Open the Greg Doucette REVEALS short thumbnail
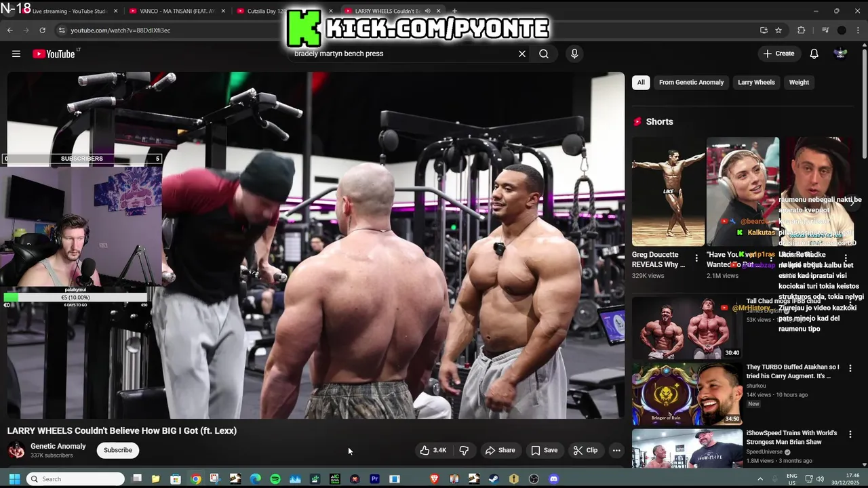The height and width of the screenshot is (488, 868). (x=668, y=192)
